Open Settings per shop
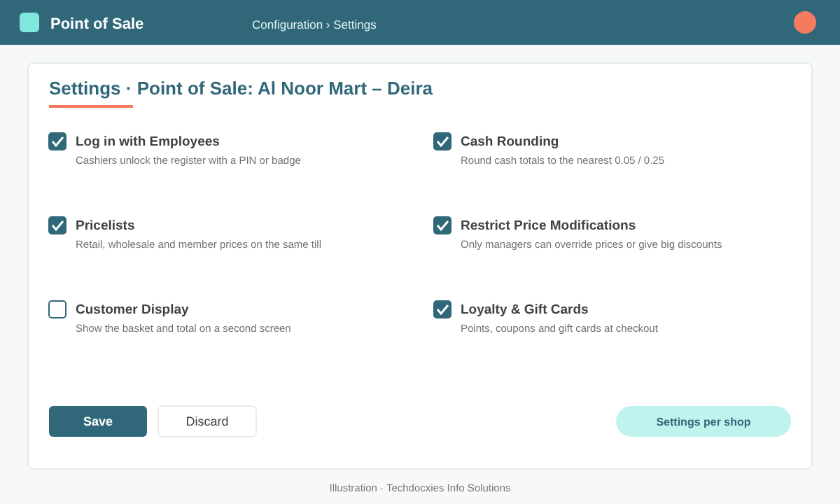 pyautogui.click(x=703, y=421)
